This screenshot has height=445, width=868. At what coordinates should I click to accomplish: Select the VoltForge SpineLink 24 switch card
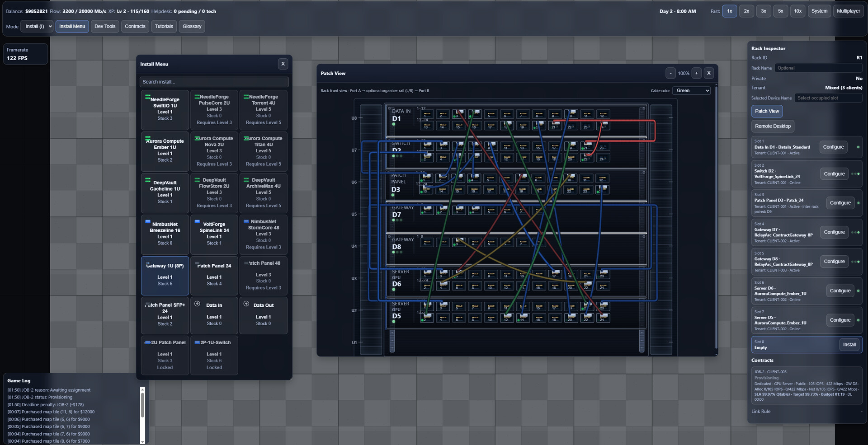coord(214,234)
